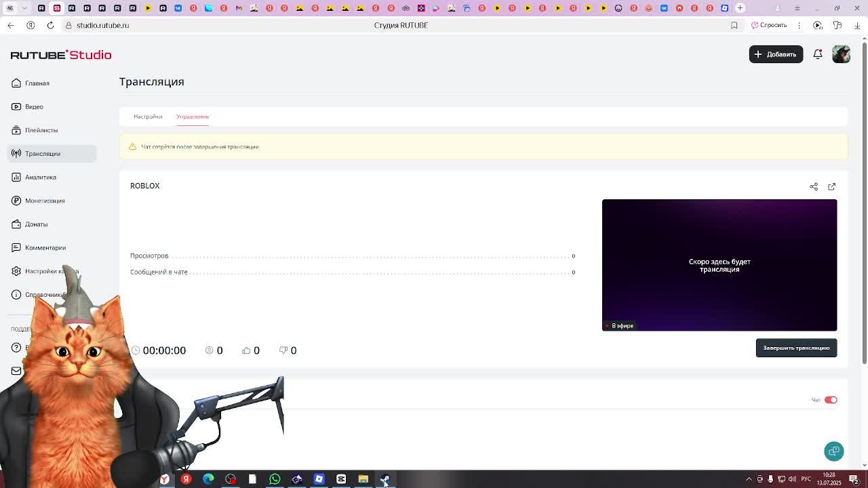Open stream in new window icon

pos(831,186)
